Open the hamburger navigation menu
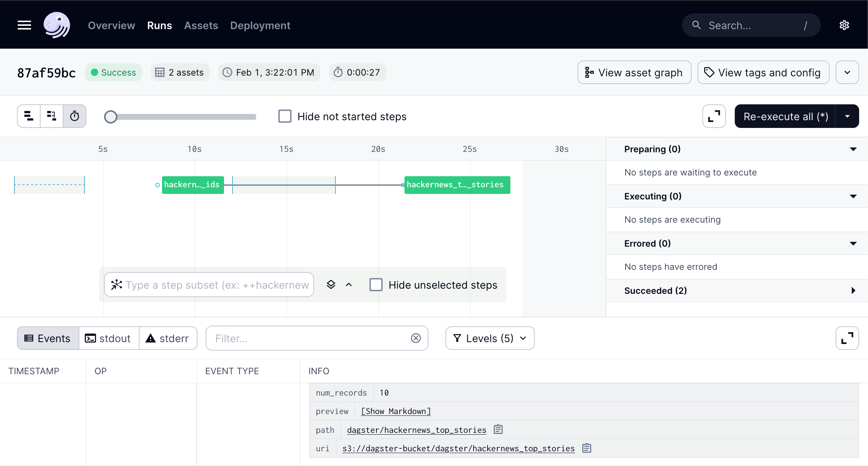 24,25
